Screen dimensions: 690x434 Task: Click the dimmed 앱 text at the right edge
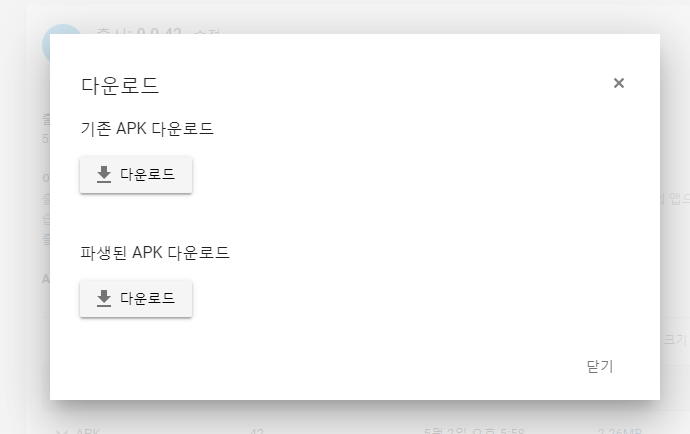click(x=675, y=199)
